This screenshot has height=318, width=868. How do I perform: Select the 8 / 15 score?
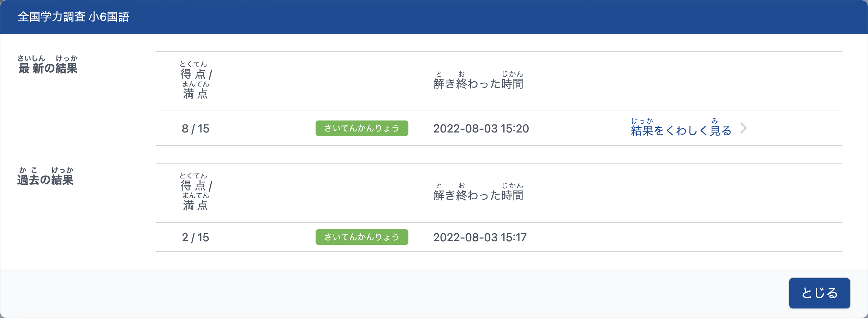(196, 129)
